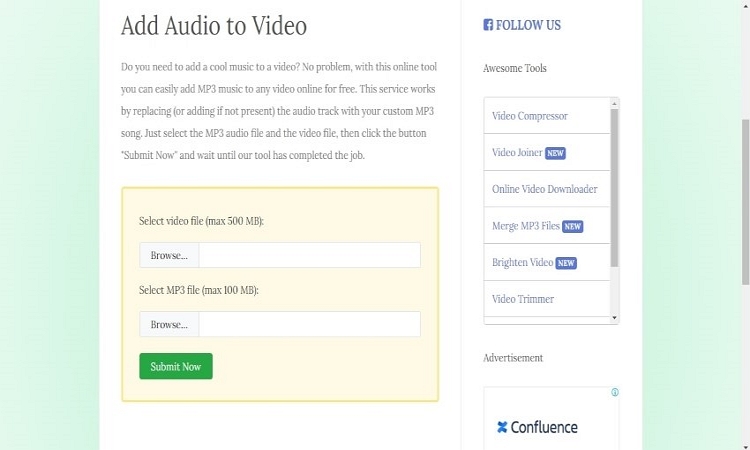
Task: Click the ad info icon
Action: coord(615,392)
